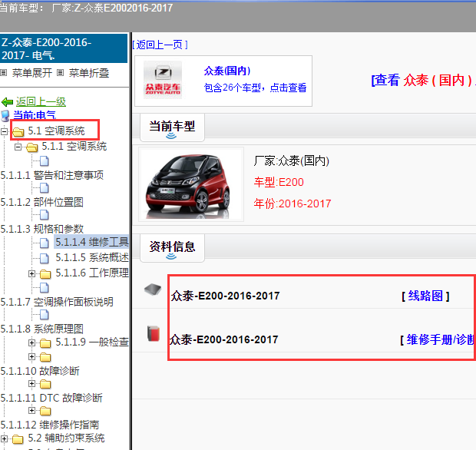
Task: Click the folder icon above 5.1.1.10 故障诊断
Action: [x=45, y=357]
